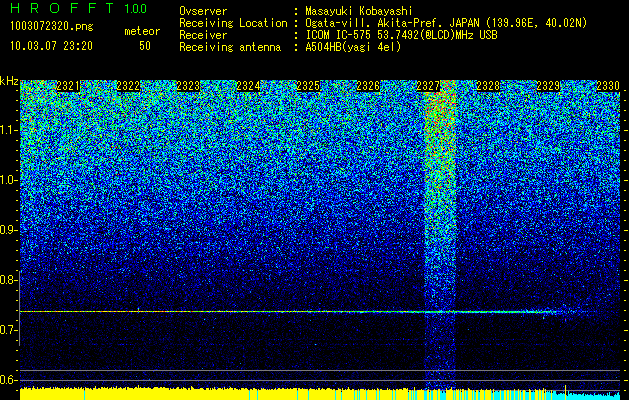Click the HROFFT 1.0.0 title text
The width and height of the screenshot is (629, 400).
point(79,8)
